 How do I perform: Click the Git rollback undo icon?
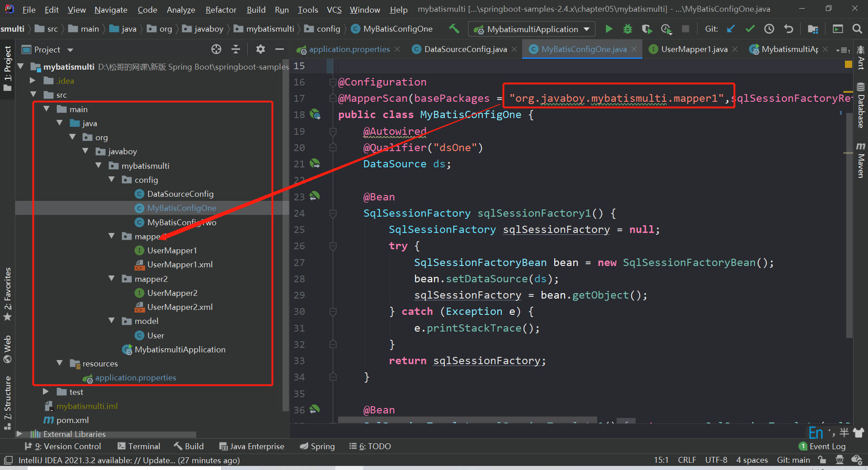(x=788, y=29)
